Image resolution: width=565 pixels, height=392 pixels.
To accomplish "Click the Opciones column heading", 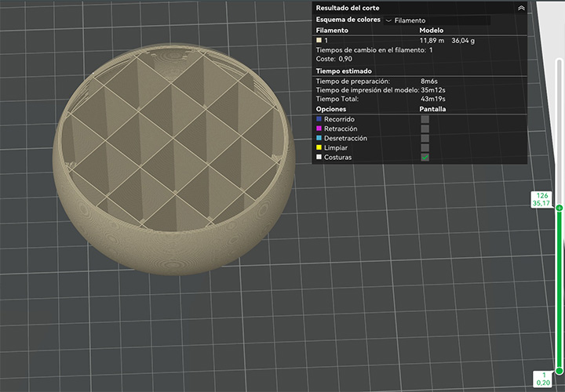I will [331, 109].
